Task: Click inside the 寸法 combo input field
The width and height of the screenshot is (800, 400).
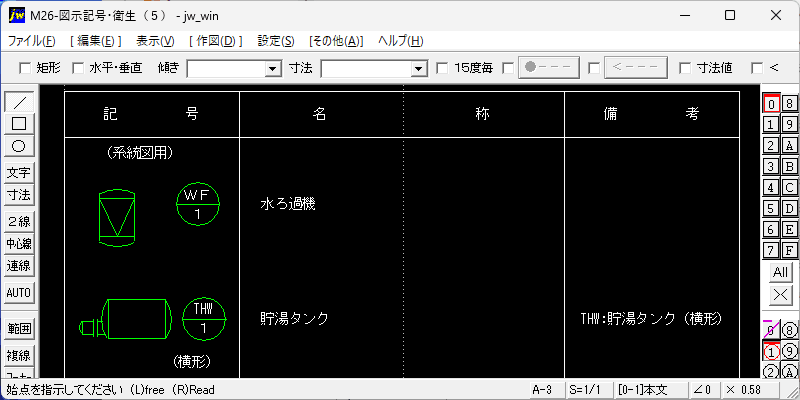Action: tap(366, 68)
